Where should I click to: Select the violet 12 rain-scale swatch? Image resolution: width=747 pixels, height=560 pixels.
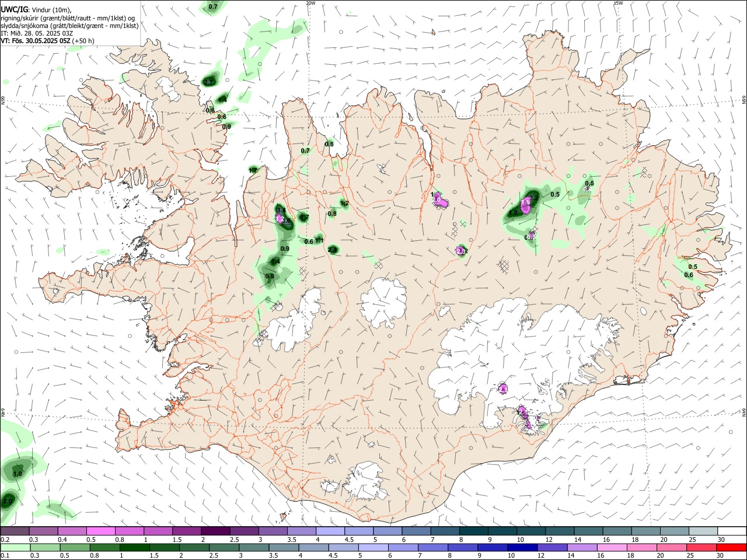(552, 547)
